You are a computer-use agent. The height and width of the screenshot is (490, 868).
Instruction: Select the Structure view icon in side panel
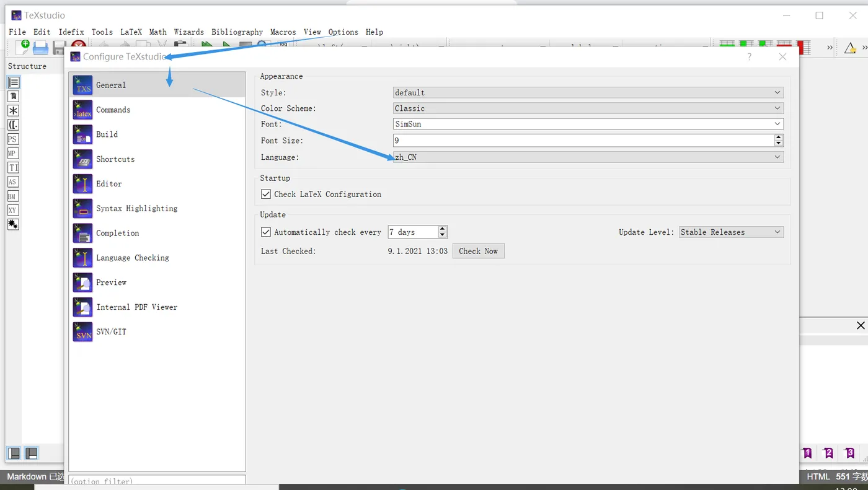pyautogui.click(x=13, y=82)
